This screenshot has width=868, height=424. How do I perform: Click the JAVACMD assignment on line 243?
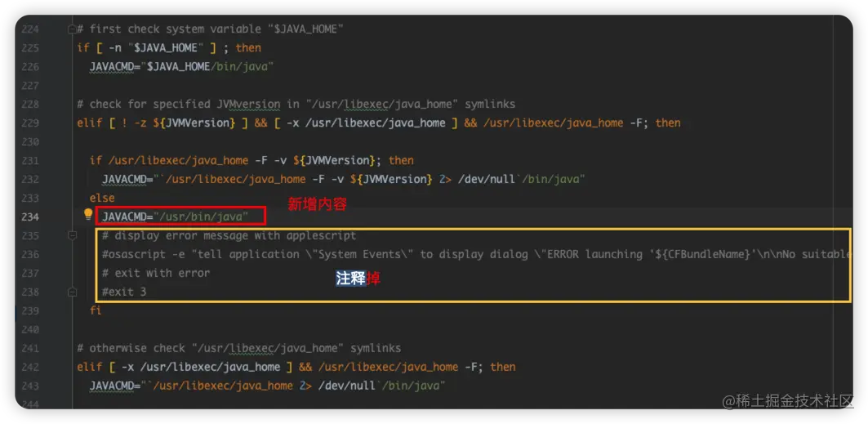tap(267, 386)
